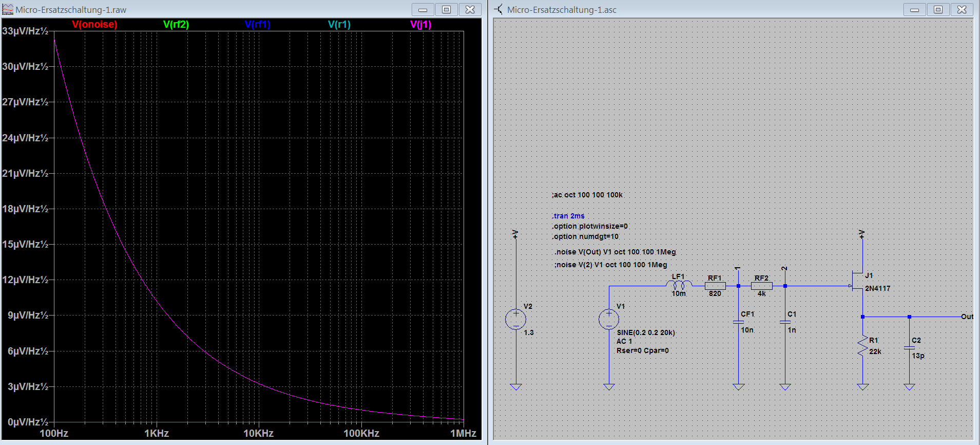Viewport: 980px width, 445px height.
Task: Click the 0µV/Hz½ vertical axis label
Action: [28, 422]
